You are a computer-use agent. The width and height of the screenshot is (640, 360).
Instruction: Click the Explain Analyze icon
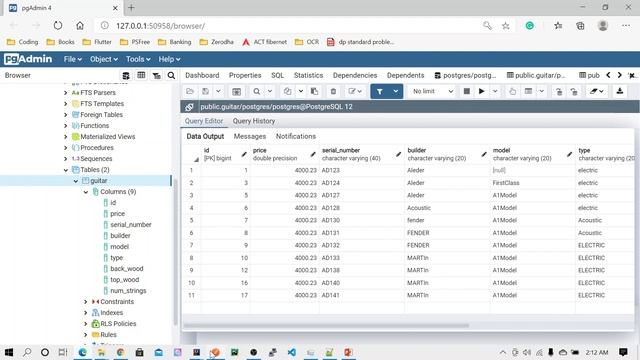(528, 91)
